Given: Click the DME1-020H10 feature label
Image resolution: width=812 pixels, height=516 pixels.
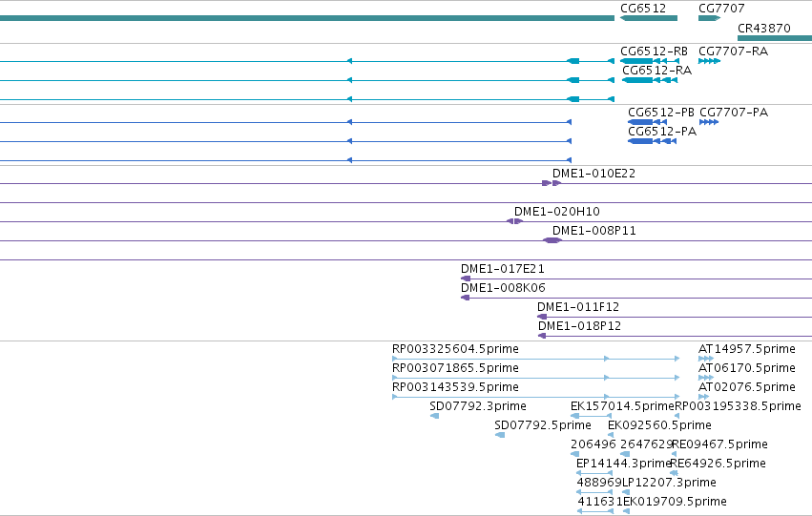Looking at the screenshot, I should point(556,212).
